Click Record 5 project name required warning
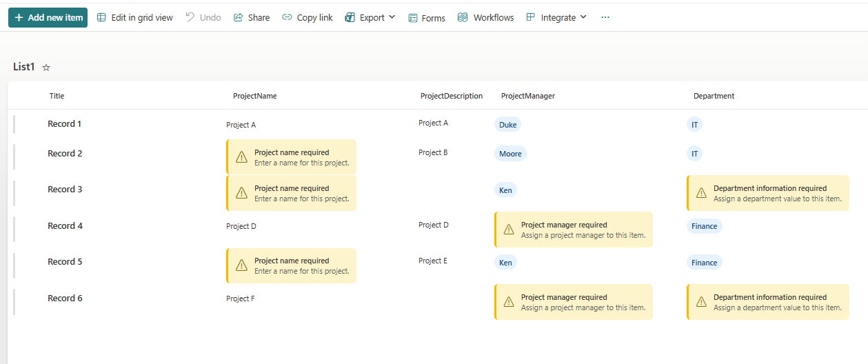The height and width of the screenshot is (364, 868). click(x=291, y=265)
